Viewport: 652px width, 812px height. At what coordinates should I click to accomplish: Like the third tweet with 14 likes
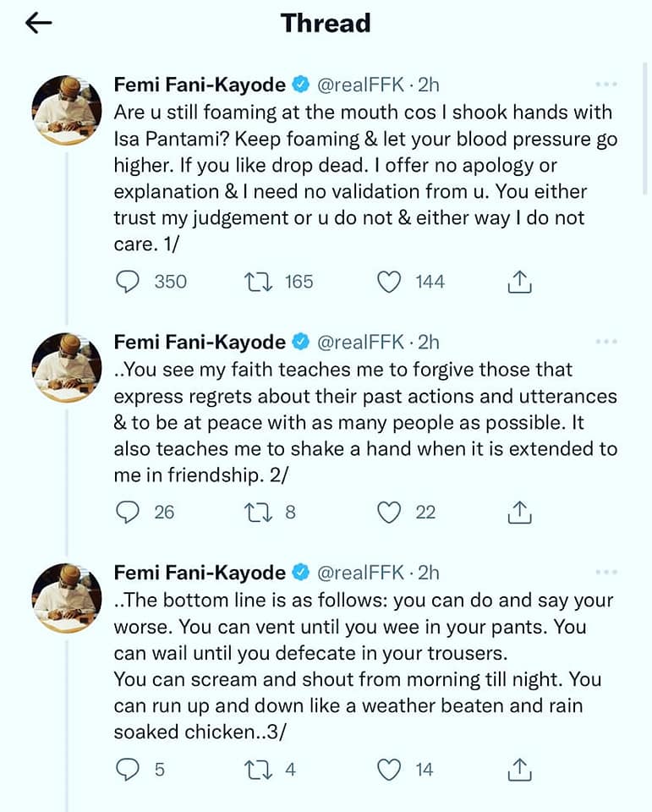(x=388, y=769)
